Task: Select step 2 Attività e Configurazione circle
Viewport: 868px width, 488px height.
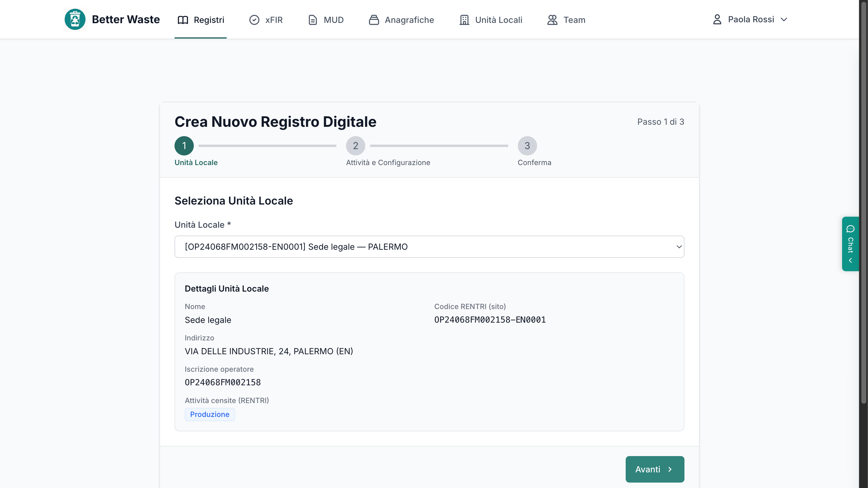Action: 356,145
